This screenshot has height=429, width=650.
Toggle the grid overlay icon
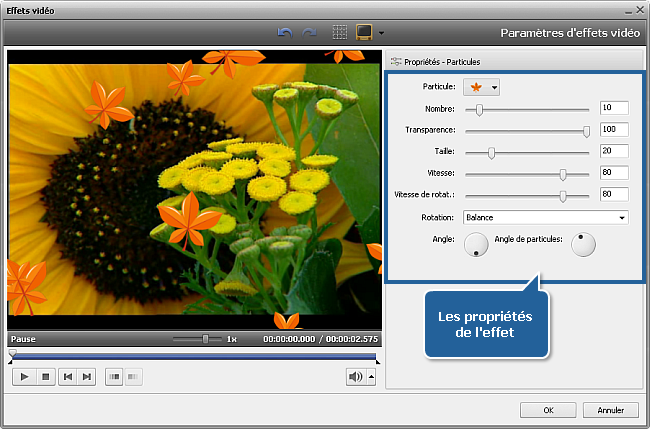[340, 32]
